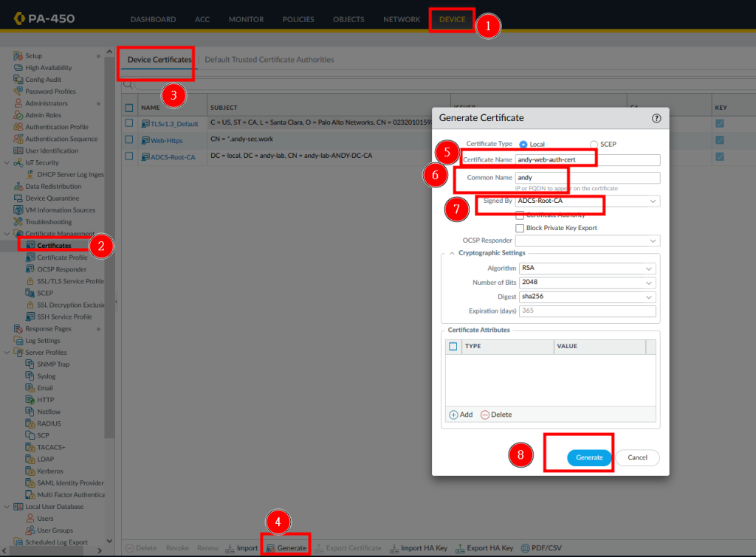Open the Troubleshooting icon
The height and width of the screenshot is (557, 756).
pos(18,221)
